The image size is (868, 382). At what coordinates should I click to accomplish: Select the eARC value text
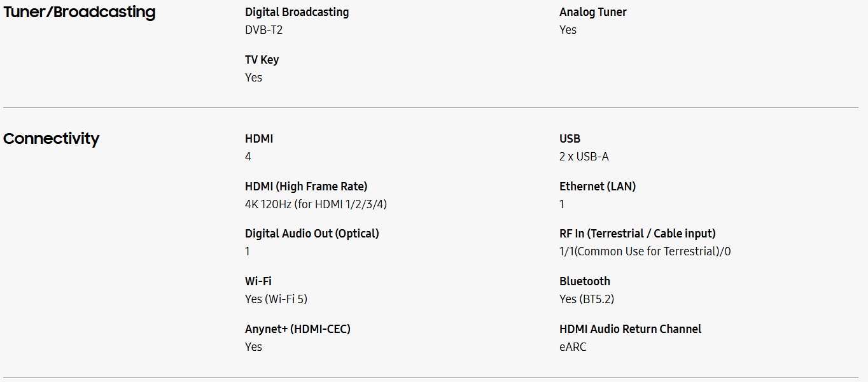point(573,347)
